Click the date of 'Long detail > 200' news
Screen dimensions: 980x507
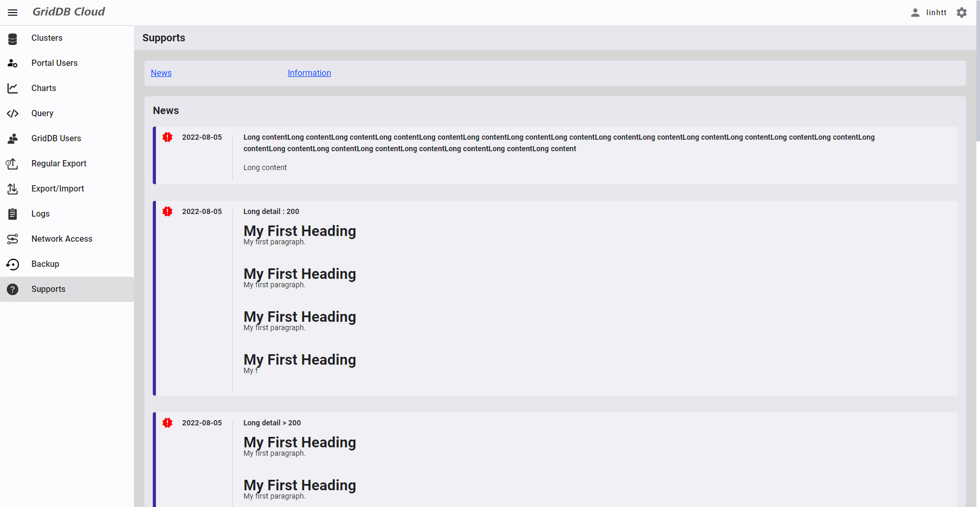tap(202, 423)
